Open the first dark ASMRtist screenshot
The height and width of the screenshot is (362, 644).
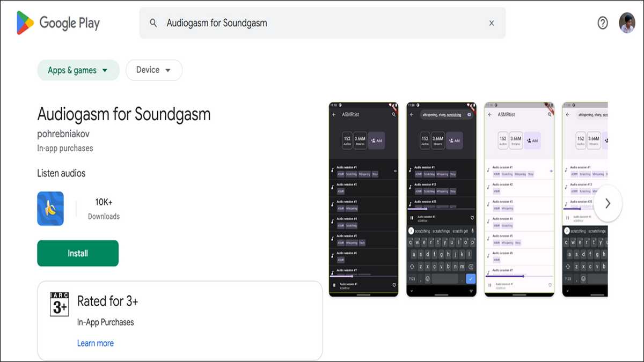click(x=364, y=200)
